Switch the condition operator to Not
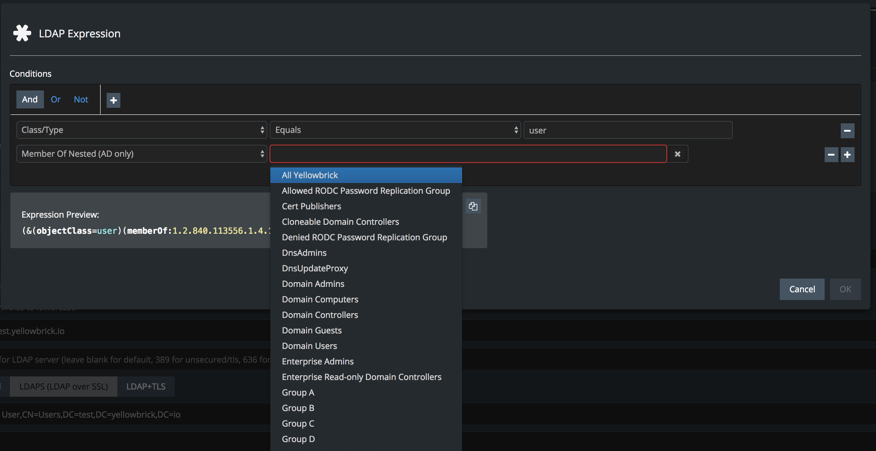The height and width of the screenshot is (451, 876). tap(81, 100)
